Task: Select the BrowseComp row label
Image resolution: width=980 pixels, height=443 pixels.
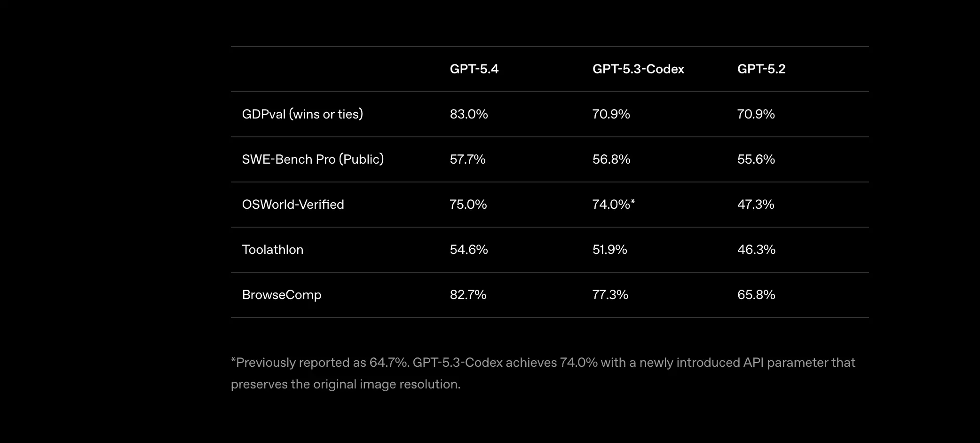Action: (x=282, y=295)
